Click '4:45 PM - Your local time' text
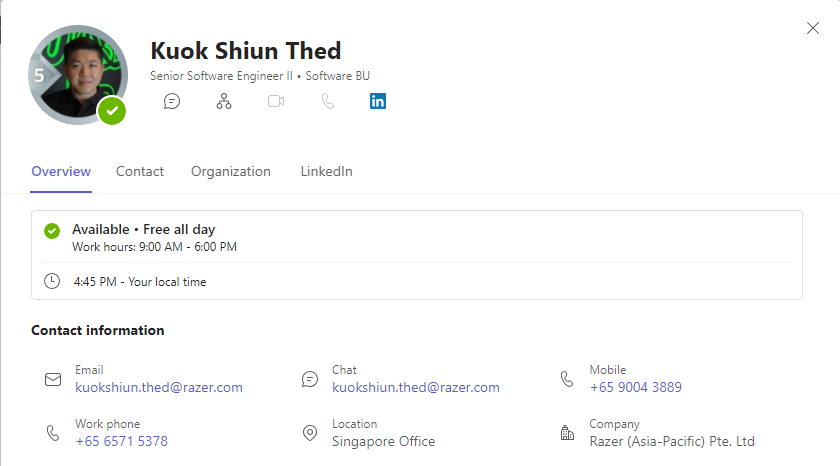 point(140,282)
